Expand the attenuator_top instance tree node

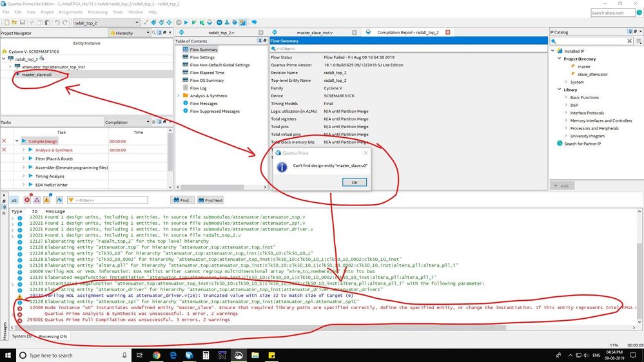(x=10, y=66)
